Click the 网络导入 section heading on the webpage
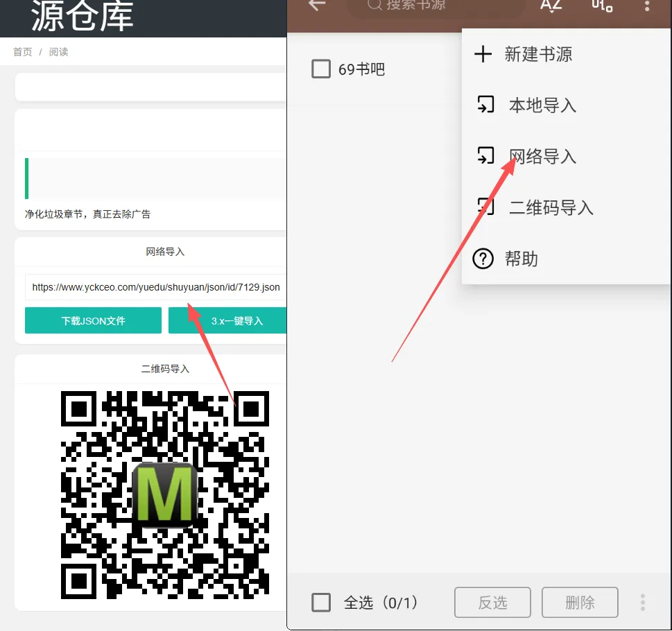672x631 pixels. [165, 252]
